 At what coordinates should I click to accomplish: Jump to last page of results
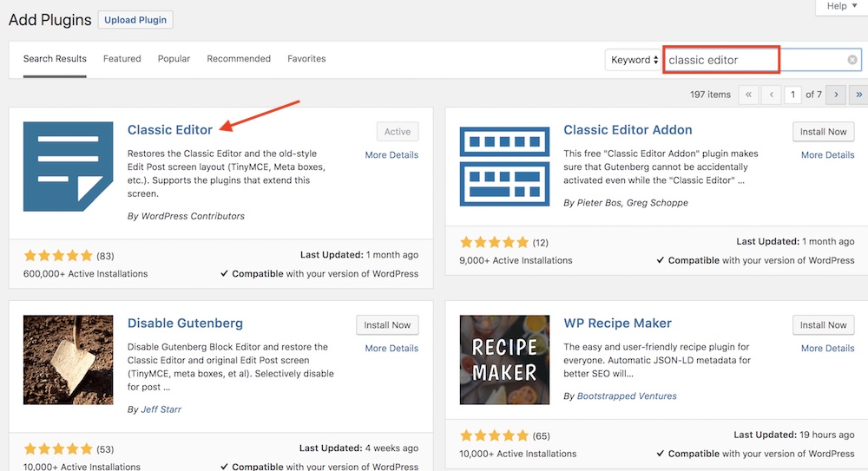[x=859, y=95]
